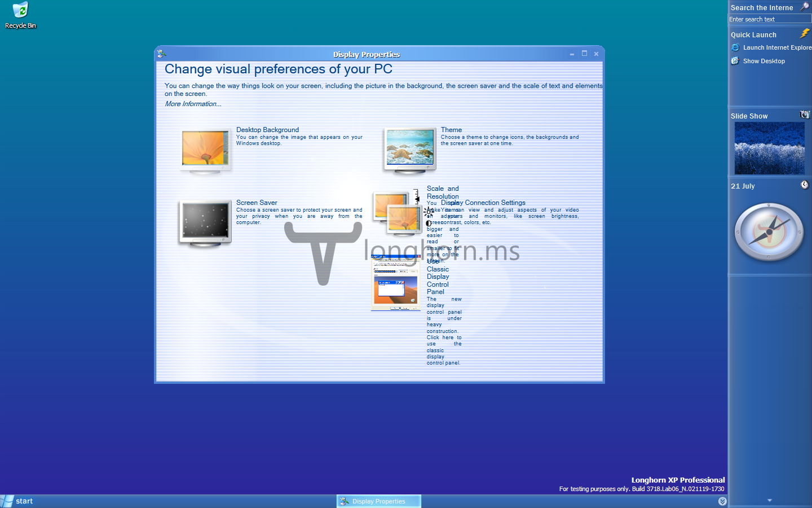Click the Display Properties title bar icon

click(x=162, y=54)
